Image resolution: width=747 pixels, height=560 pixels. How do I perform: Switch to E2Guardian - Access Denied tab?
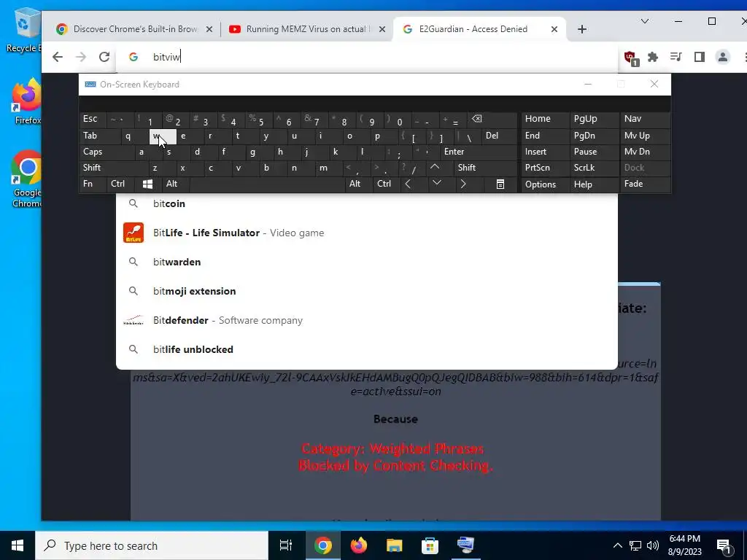(x=480, y=29)
